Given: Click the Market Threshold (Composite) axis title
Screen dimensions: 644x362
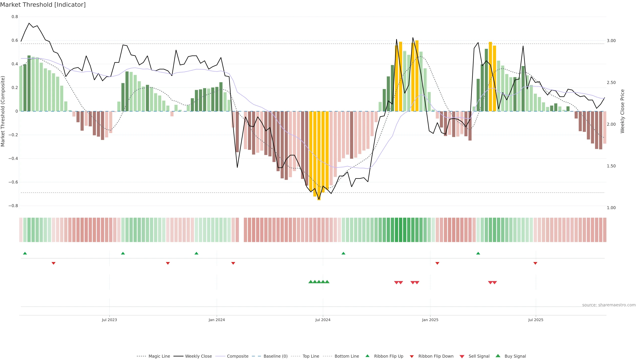Looking at the screenshot, I should [x=3, y=111].
